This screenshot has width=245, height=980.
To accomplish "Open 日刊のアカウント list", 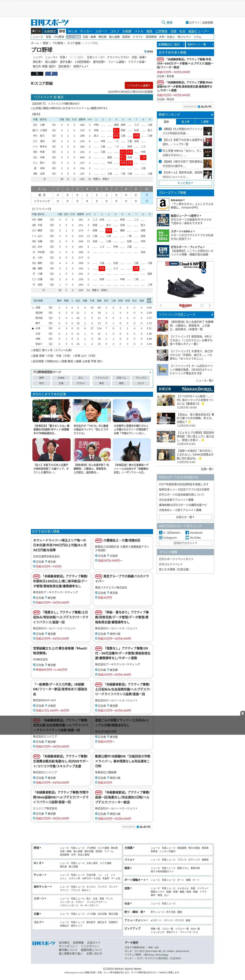I will (x=185, y=543).
